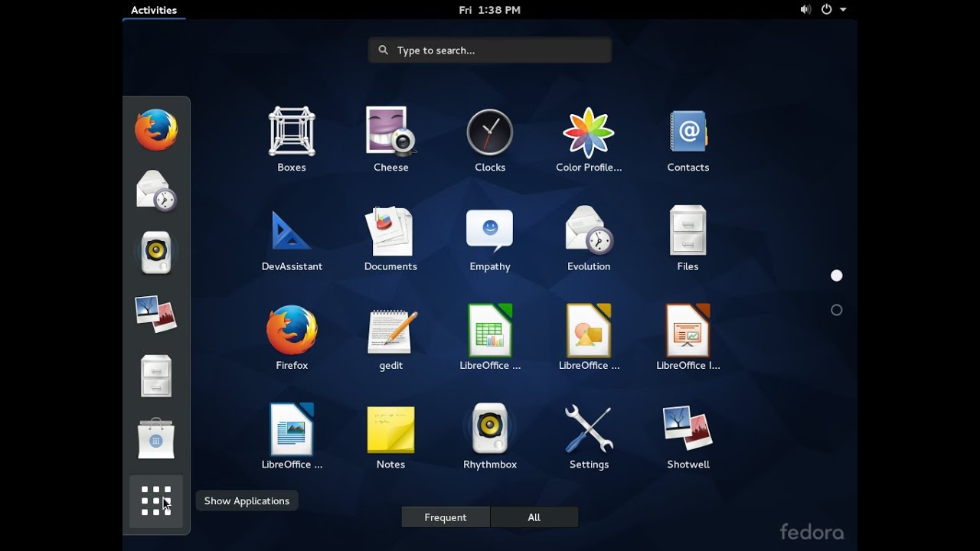980x551 pixels.
Task: Select the first page indicator dot
Action: click(x=837, y=275)
